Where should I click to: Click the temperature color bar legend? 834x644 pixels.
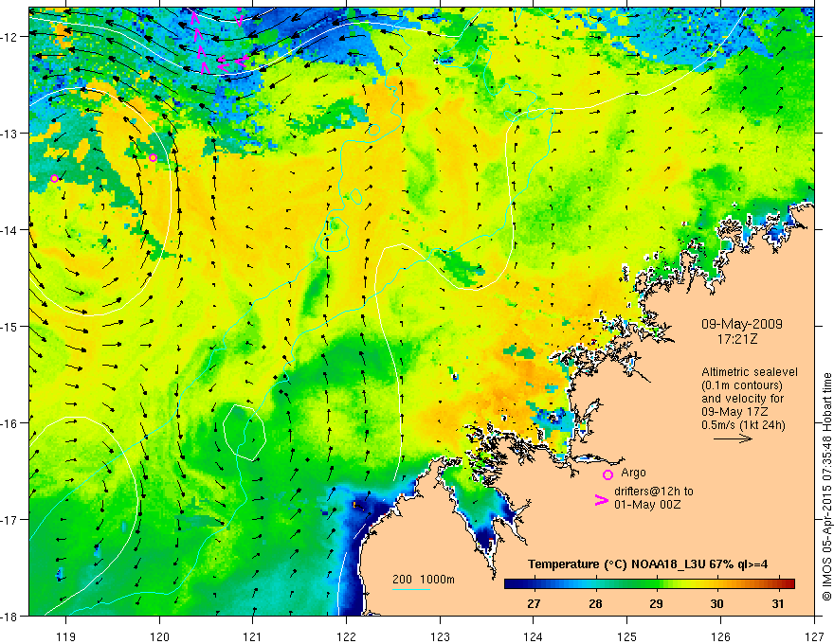[649, 583]
